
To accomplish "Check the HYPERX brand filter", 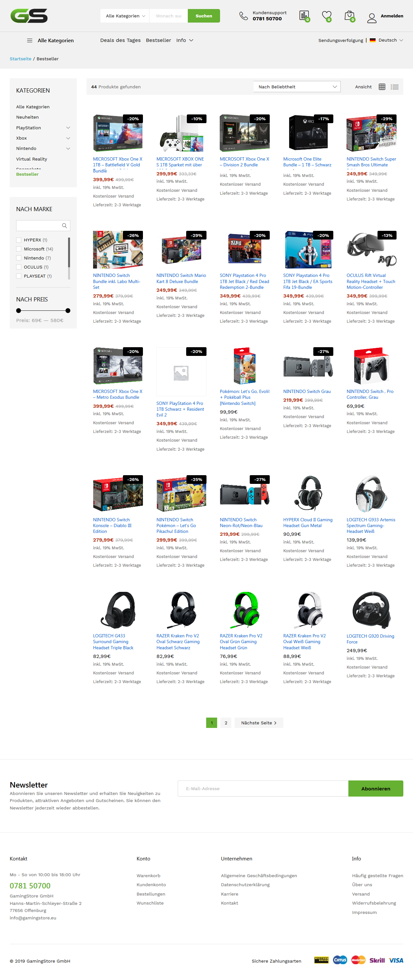I will [x=19, y=240].
